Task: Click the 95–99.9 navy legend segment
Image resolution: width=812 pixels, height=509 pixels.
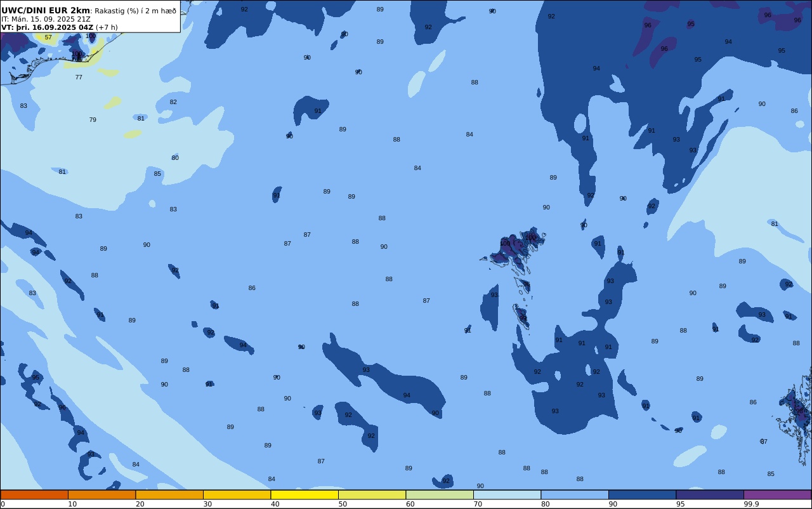Action: point(710,494)
